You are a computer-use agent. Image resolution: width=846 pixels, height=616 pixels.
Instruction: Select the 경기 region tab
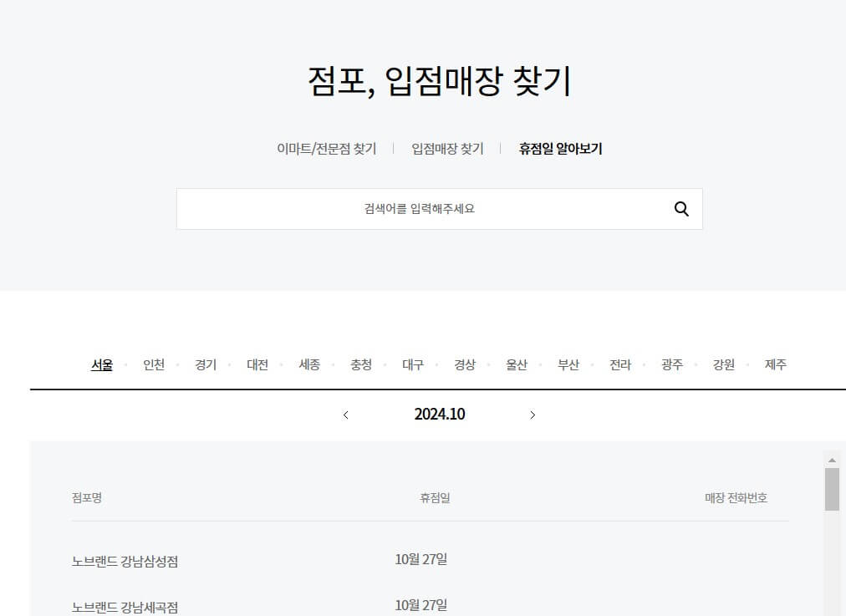pyautogui.click(x=206, y=364)
